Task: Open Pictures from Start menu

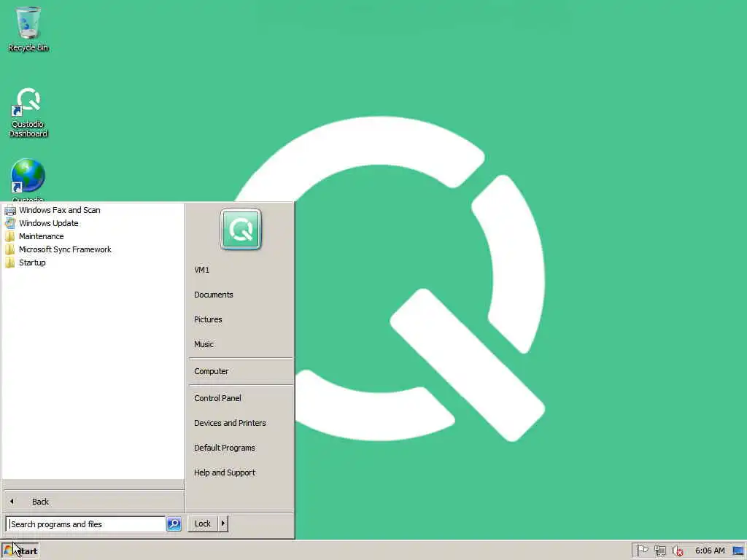Action: click(208, 319)
